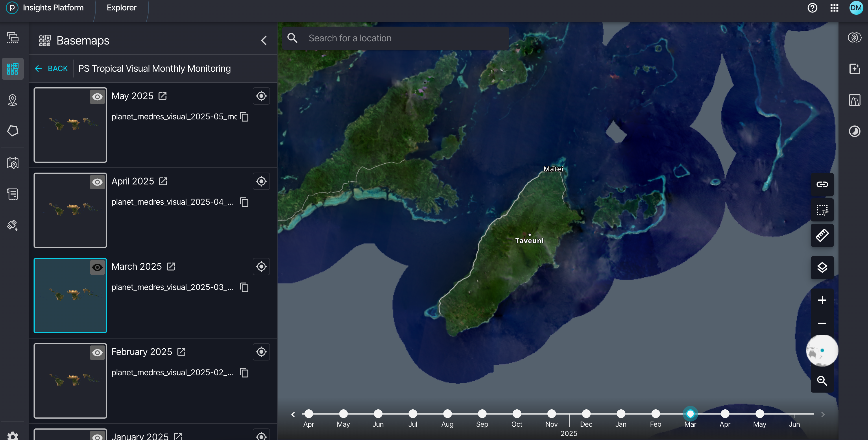Copy the April 2025 basemap name
868x440 pixels.
coord(244,202)
